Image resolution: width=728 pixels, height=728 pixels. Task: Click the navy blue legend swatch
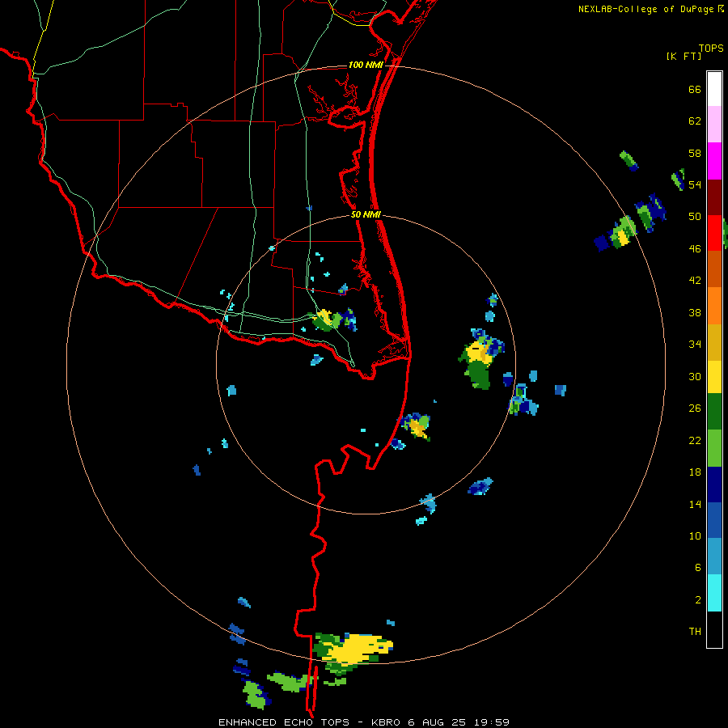pyautogui.click(x=714, y=485)
